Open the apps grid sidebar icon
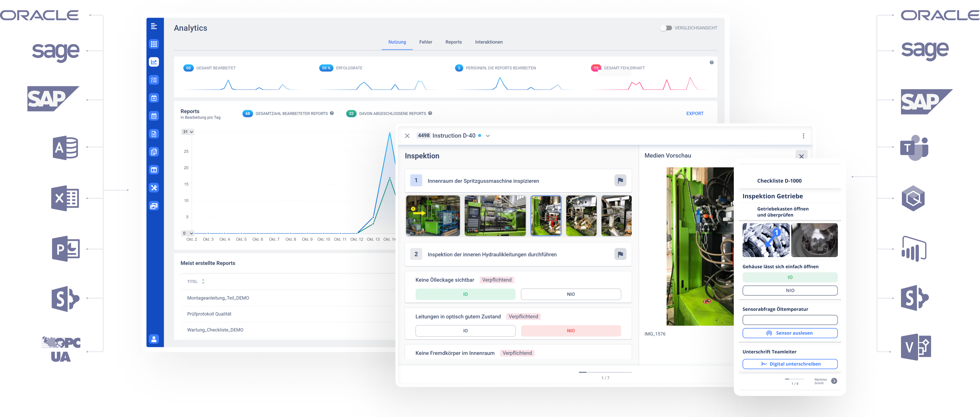The height and width of the screenshot is (417, 980). 154,44
